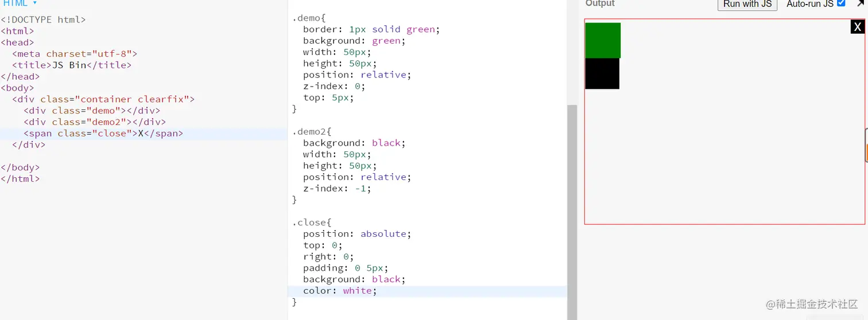Click the closing </html> tag line

click(x=20, y=179)
